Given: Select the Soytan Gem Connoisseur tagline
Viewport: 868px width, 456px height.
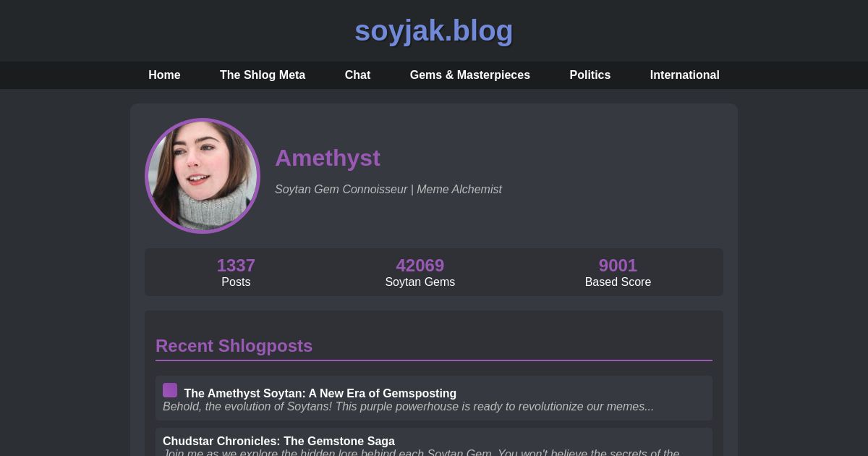Looking at the screenshot, I should [x=388, y=190].
